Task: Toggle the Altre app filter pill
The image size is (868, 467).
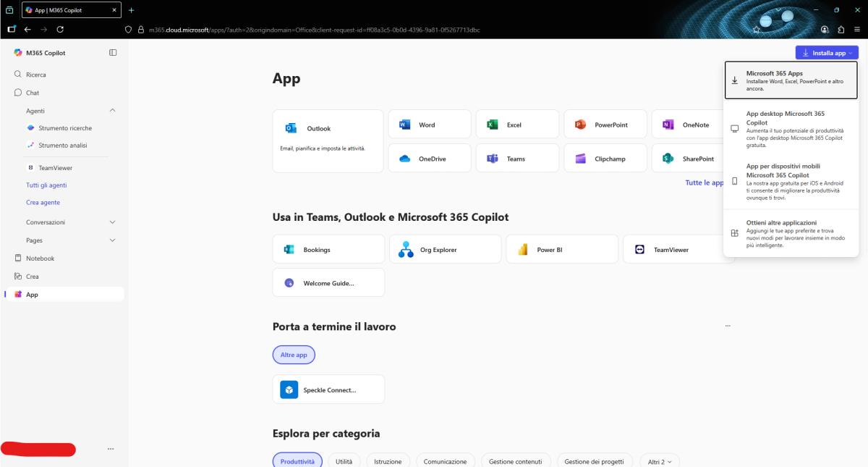Action: (294, 355)
